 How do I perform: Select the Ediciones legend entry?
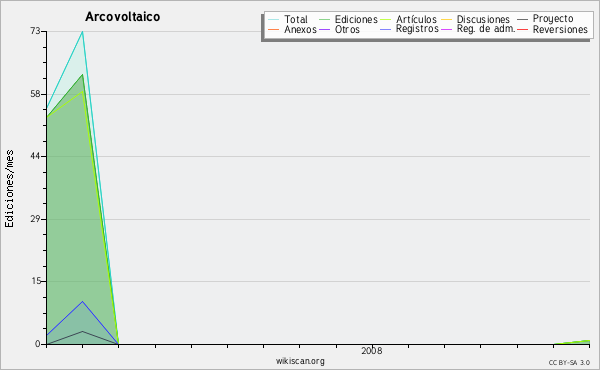pos(348,19)
